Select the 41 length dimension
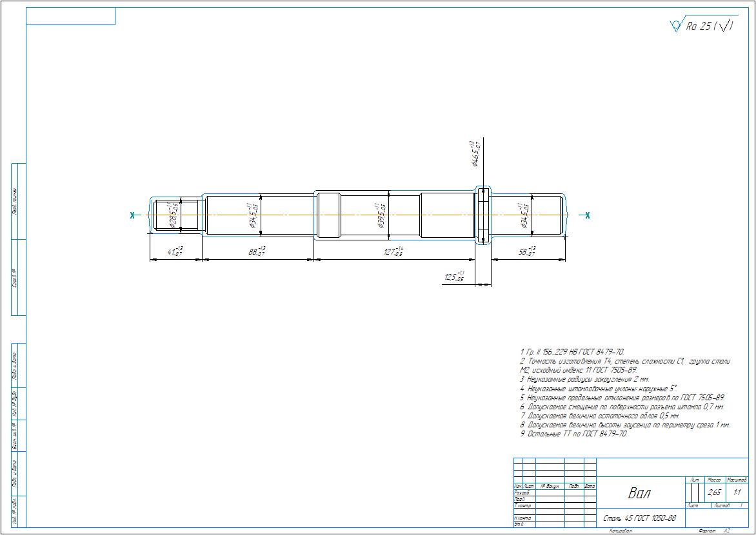Screen dimensions: 756x535 [175, 252]
